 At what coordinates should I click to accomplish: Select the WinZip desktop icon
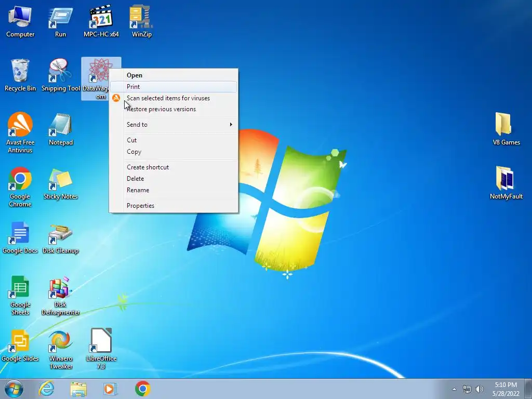click(x=141, y=21)
